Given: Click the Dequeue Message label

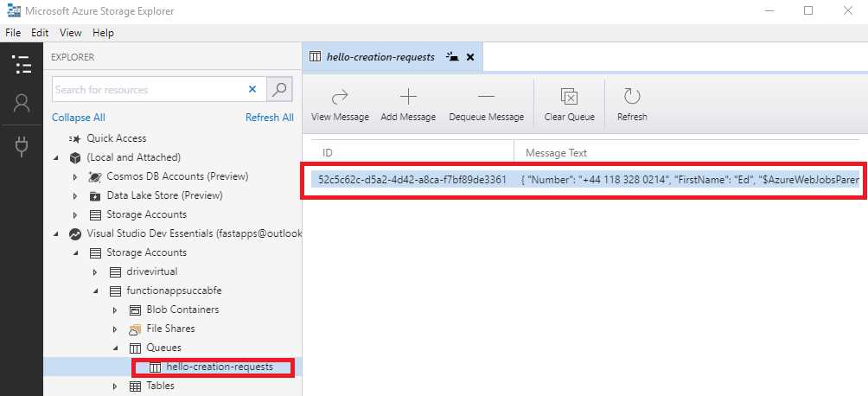Looking at the screenshot, I should [x=487, y=117].
